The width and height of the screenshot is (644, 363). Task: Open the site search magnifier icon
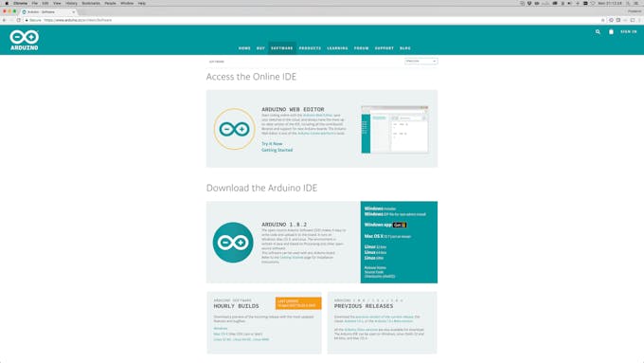click(x=598, y=31)
